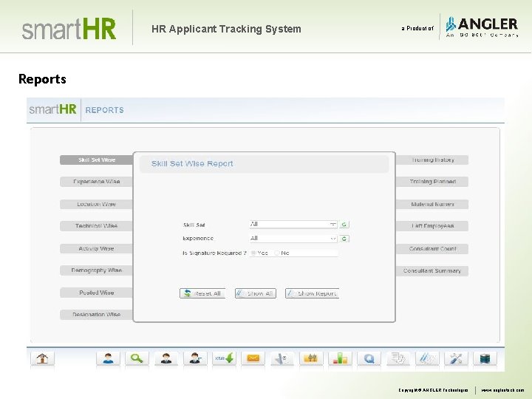Click the pin and note icon
532x399 pixels.
(x=282, y=358)
